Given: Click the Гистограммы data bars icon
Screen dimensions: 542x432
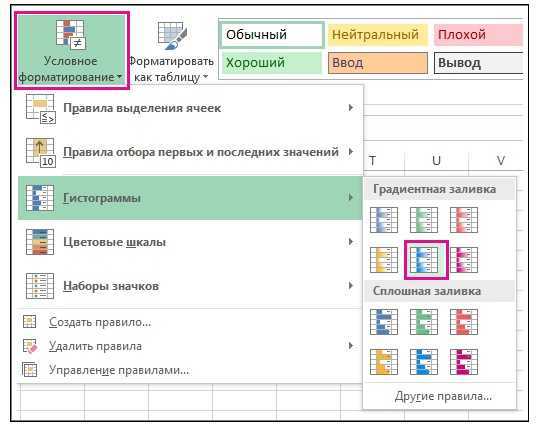Looking at the screenshot, I should tap(40, 198).
